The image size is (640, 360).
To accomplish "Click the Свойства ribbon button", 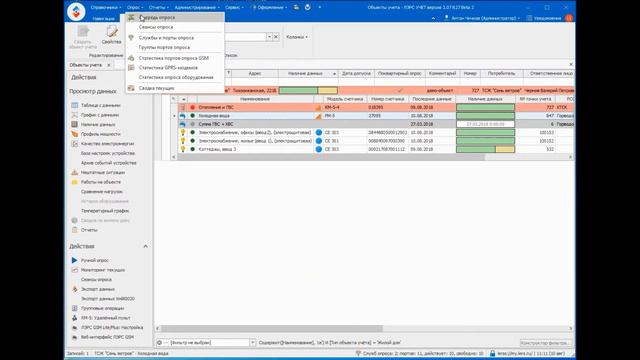I will pyautogui.click(x=111, y=35).
